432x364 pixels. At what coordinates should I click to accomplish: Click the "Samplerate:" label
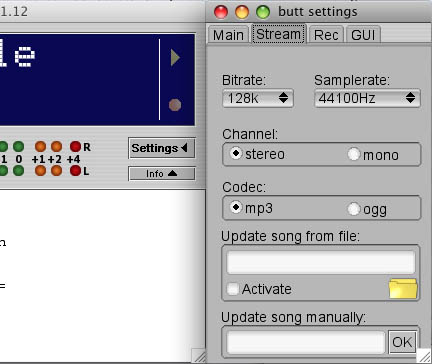pos(352,80)
